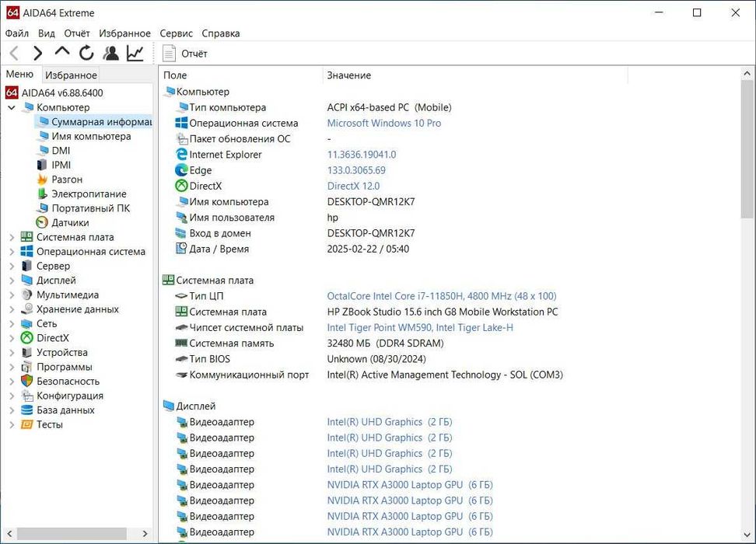Expand the Мультимедиа tree node
The image size is (756, 544).
[12, 295]
